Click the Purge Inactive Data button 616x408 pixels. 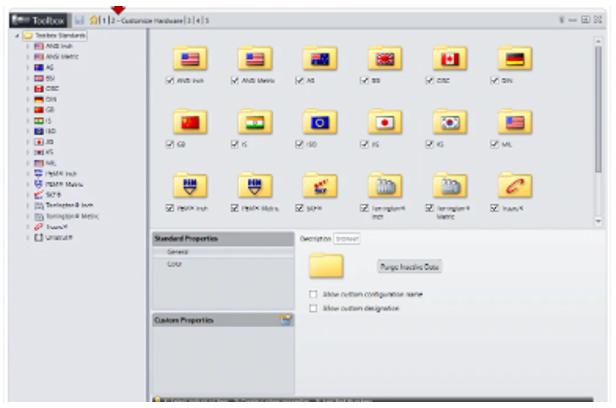click(409, 267)
